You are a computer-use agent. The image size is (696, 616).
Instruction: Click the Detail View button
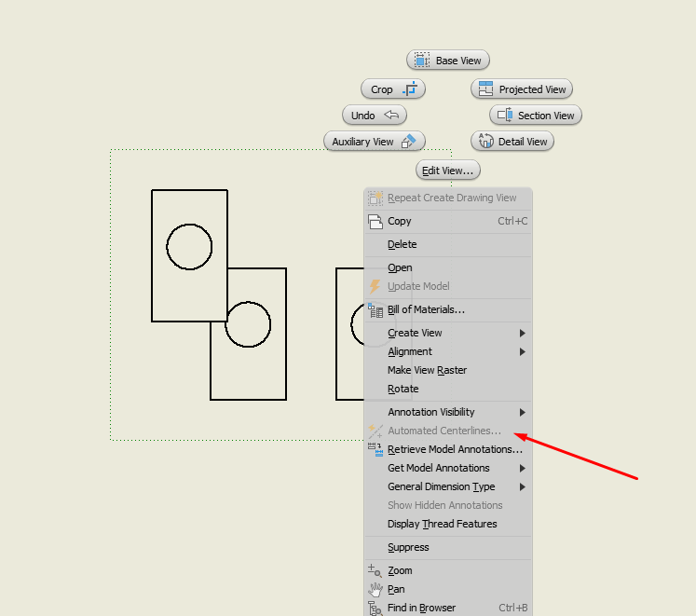point(512,142)
